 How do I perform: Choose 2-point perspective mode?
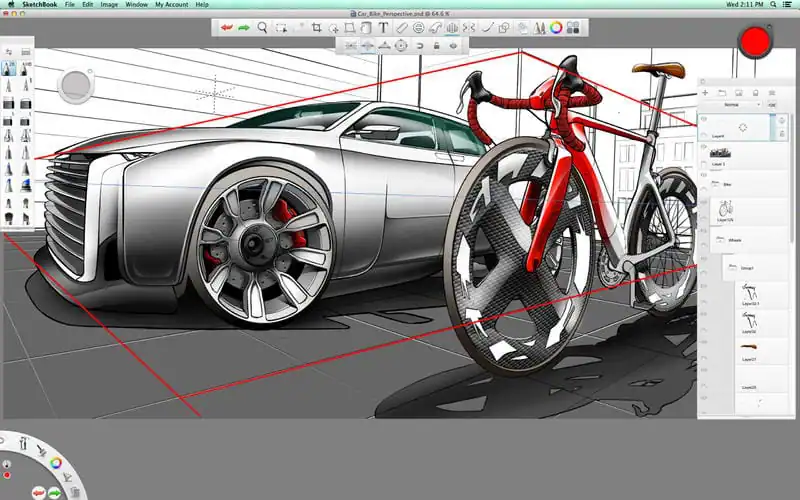pyautogui.click(x=367, y=45)
